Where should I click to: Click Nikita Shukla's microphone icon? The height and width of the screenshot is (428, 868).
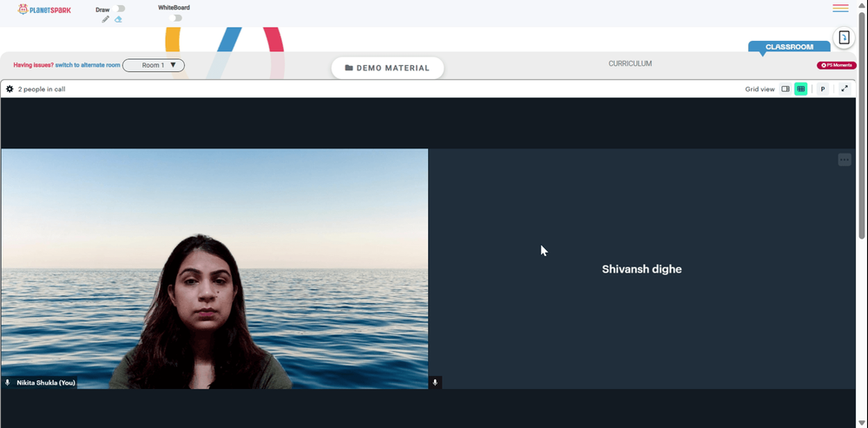[8, 383]
